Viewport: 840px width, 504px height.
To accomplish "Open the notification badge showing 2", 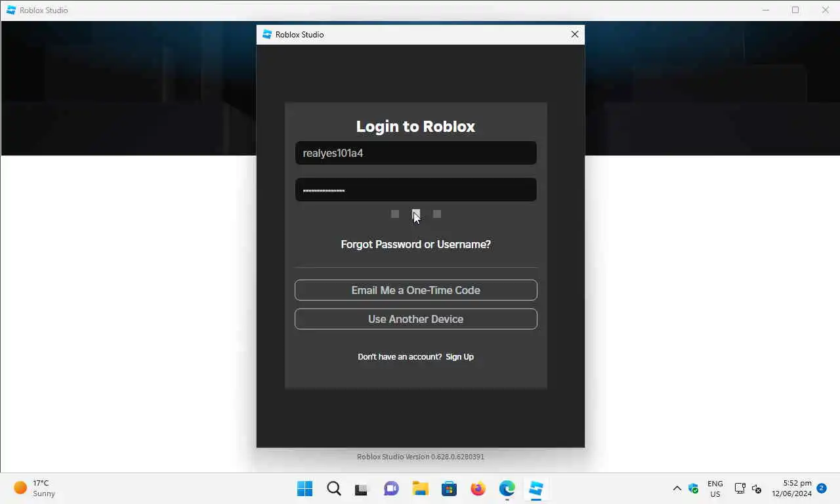I will click(822, 489).
